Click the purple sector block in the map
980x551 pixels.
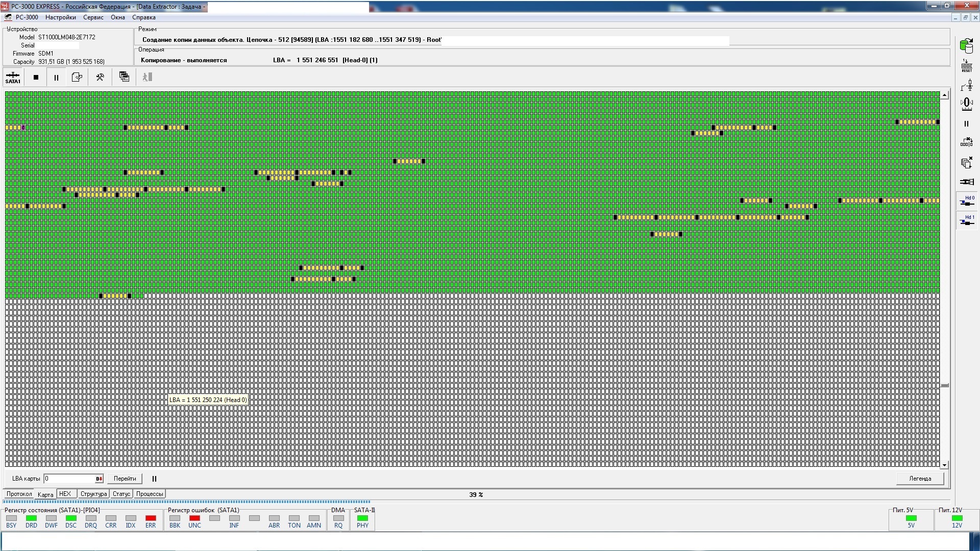23,128
